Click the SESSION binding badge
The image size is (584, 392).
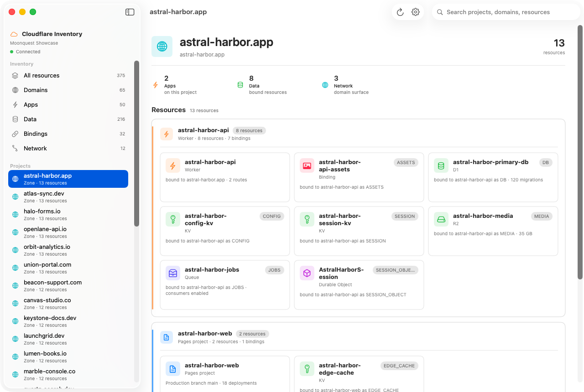405,216
